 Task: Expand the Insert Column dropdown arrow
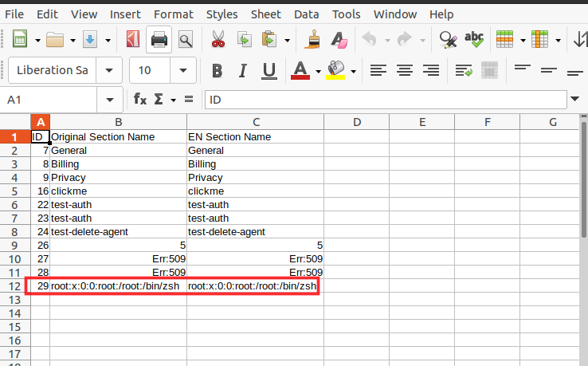coord(558,40)
